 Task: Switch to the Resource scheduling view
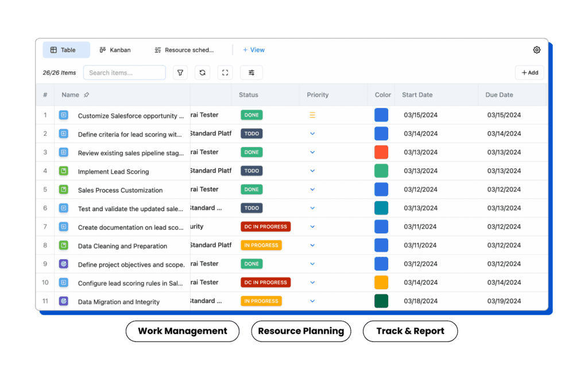pyautogui.click(x=183, y=49)
